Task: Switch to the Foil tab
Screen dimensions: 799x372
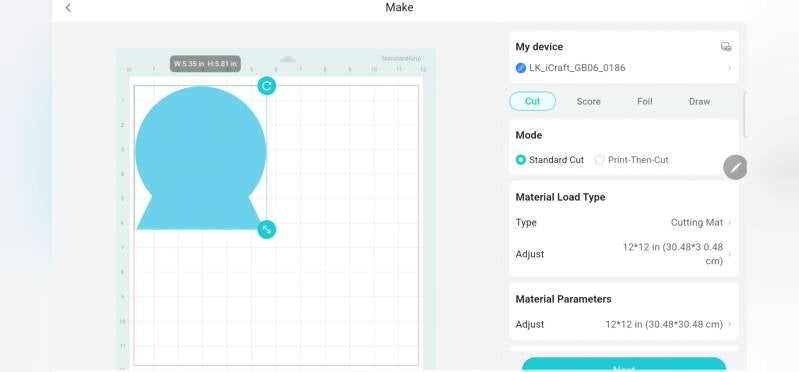Action: click(x=645, y=101)
